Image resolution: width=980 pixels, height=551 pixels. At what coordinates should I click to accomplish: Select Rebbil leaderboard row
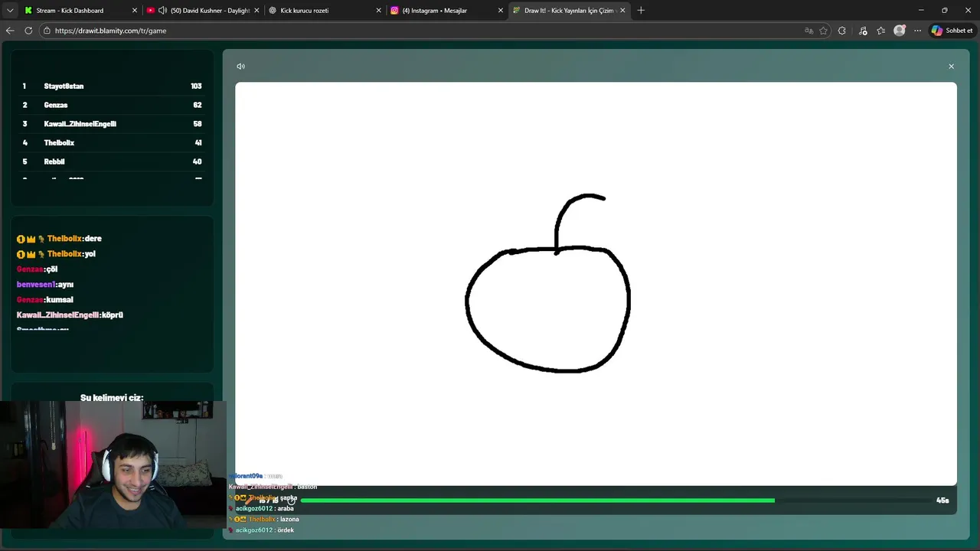112,161
